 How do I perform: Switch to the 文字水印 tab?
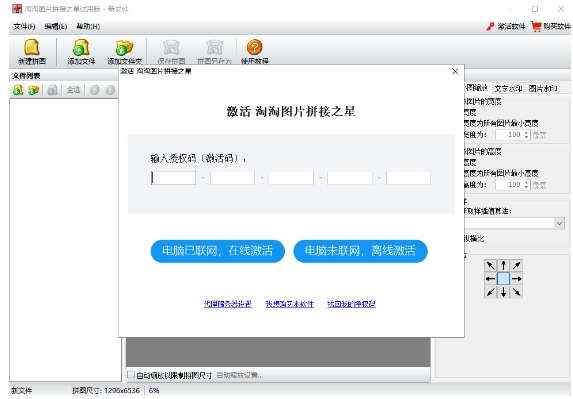(508, 88)
